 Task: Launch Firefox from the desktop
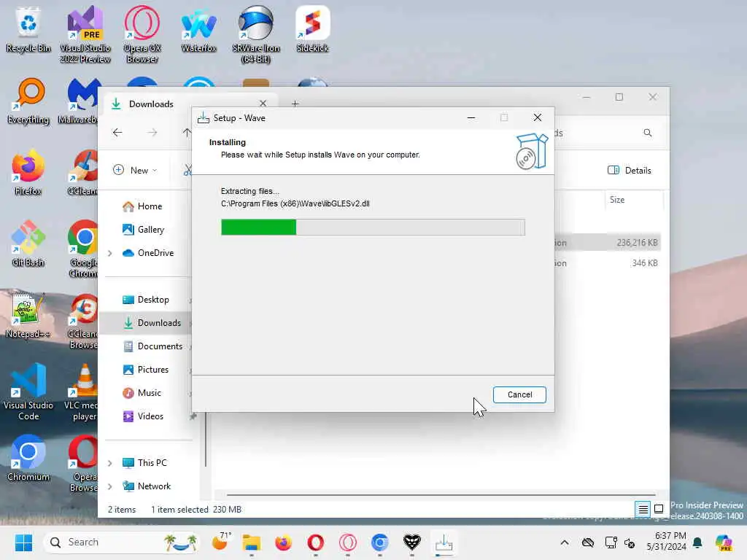tap(28, 172)
